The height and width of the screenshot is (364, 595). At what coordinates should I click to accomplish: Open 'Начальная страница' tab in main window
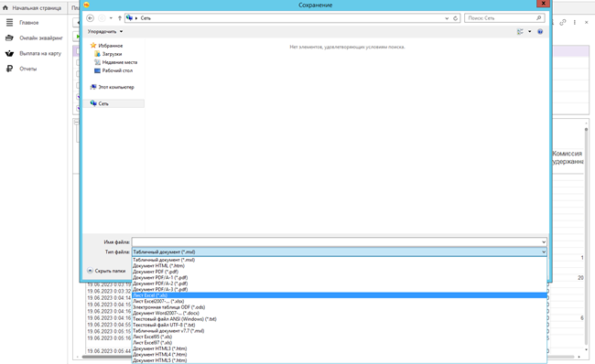click(37, 7)
